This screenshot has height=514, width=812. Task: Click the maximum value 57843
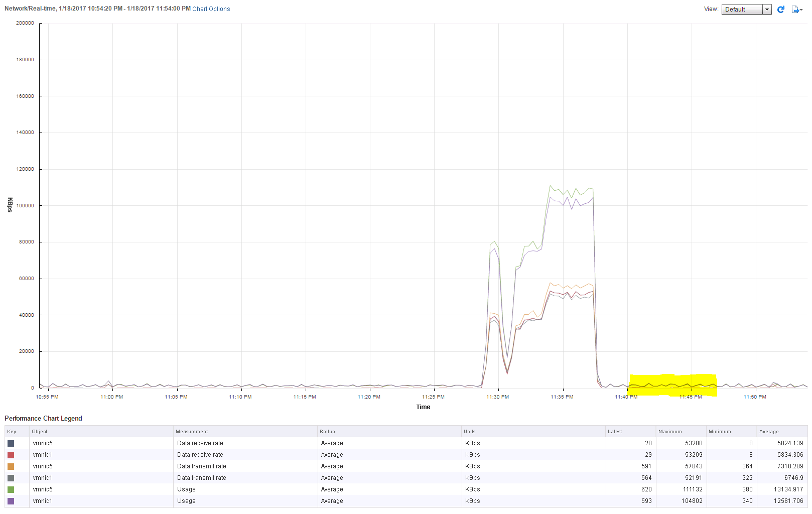(694, 466)
